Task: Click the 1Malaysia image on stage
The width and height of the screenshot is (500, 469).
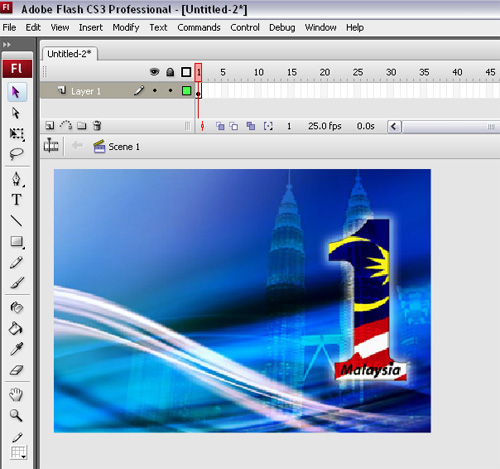Action: point(242,301)
